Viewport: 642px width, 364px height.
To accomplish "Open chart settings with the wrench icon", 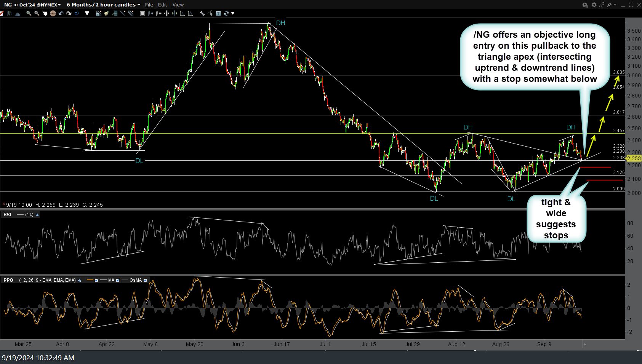I will pos(202,13).
